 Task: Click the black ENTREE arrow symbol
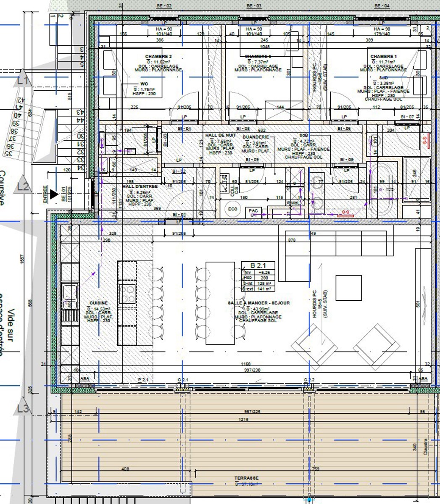coord(54,194)
